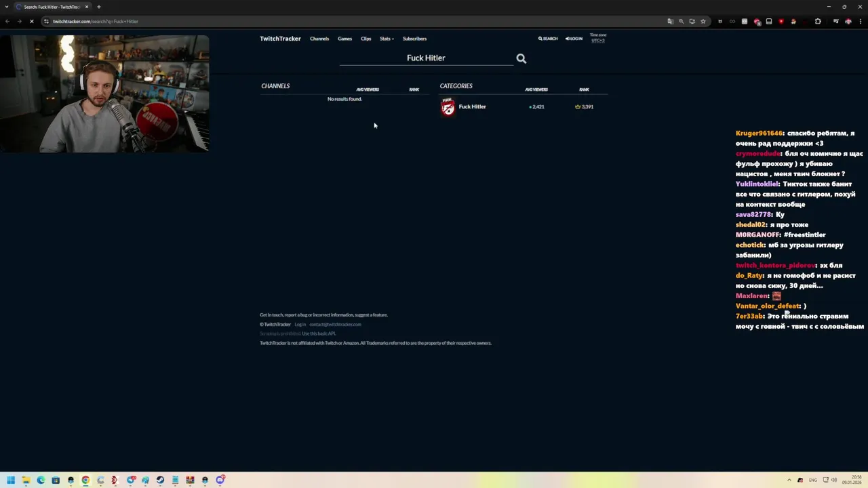Click the Log in footer link
868x488 pixels.
point(300,325)
